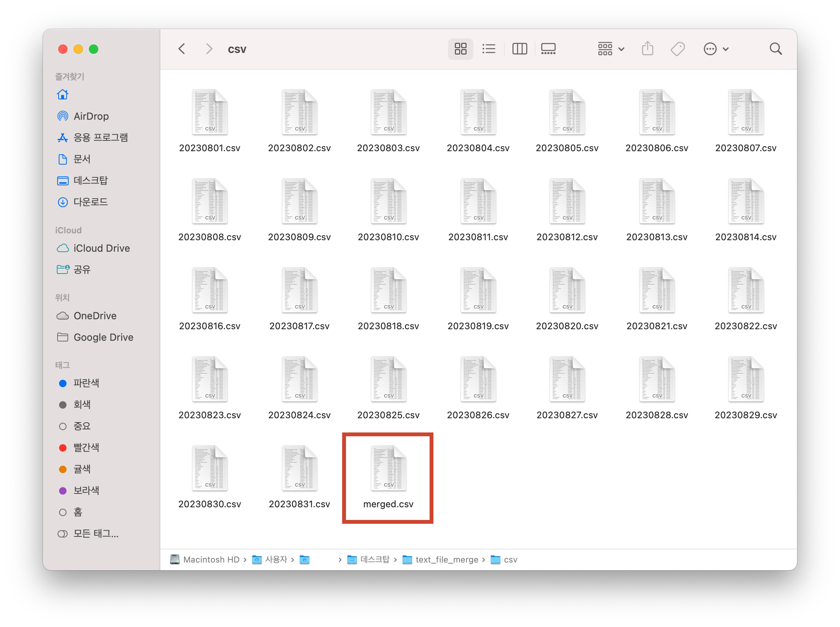Filter by the red 빨간색 tag
The height and width of the screenshot is (627, 840).
coord(86,447)
